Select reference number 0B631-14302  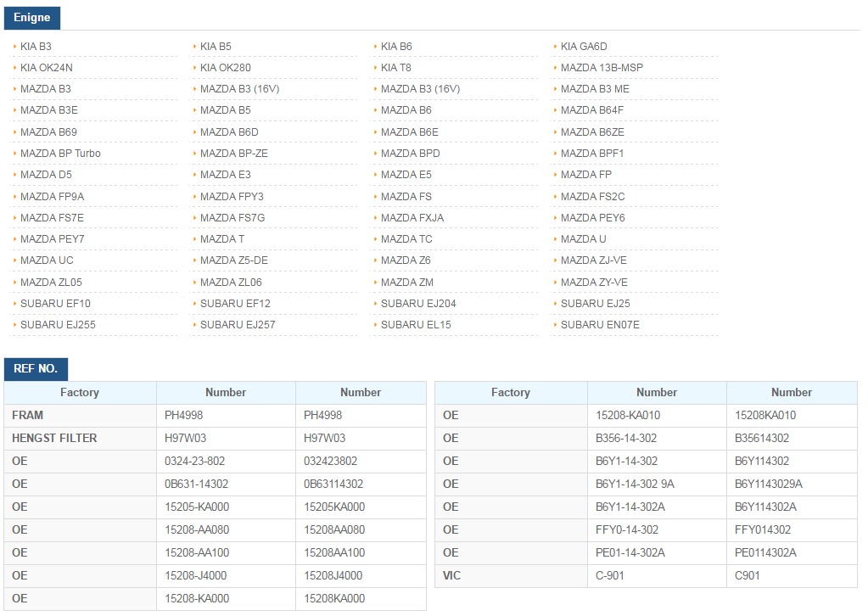tap(197, 484)
